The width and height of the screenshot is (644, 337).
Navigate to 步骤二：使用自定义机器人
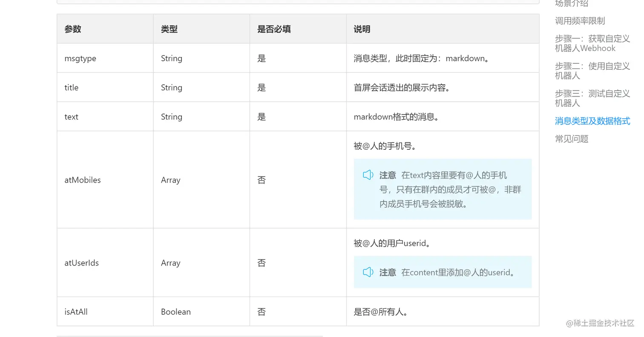[592, 71]
